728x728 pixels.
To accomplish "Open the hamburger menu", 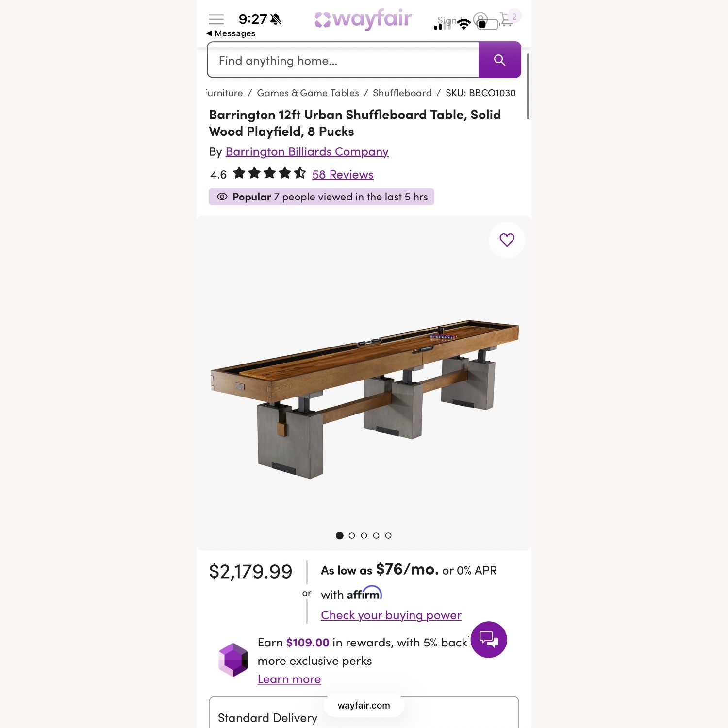I will coord(216,19).
